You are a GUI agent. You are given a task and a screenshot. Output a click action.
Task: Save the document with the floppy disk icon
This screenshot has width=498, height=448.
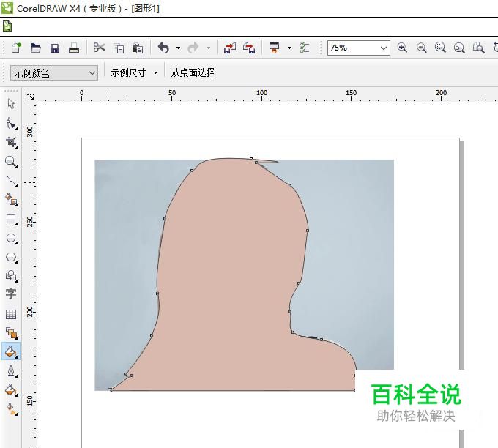pyautogui.click(x=55, y=48)
